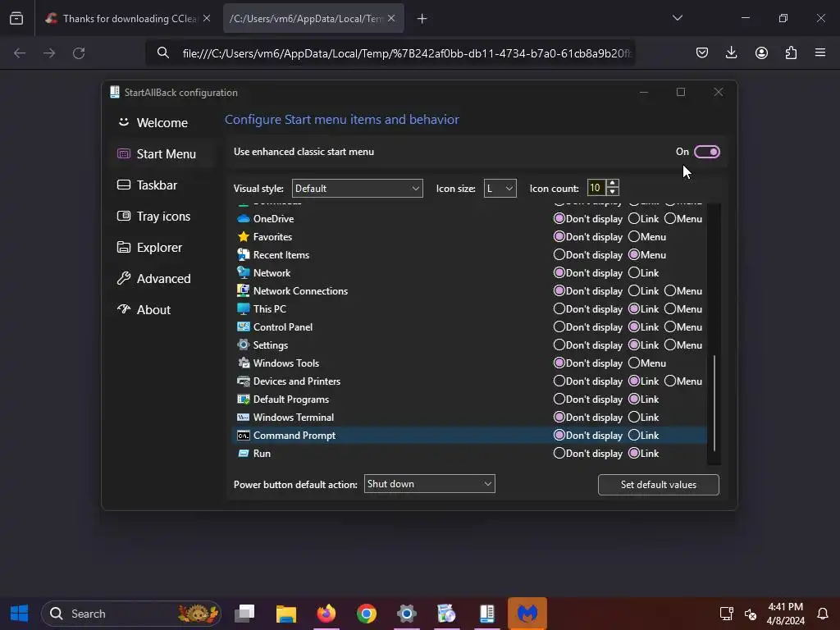Click the Start Menu sidebar icon
This screenshot has width=840, height=630.
[x=124, y=154]
